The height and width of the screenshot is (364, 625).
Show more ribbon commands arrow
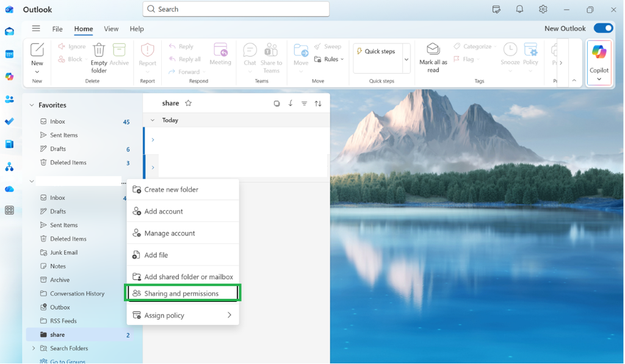tap(561, 63)
